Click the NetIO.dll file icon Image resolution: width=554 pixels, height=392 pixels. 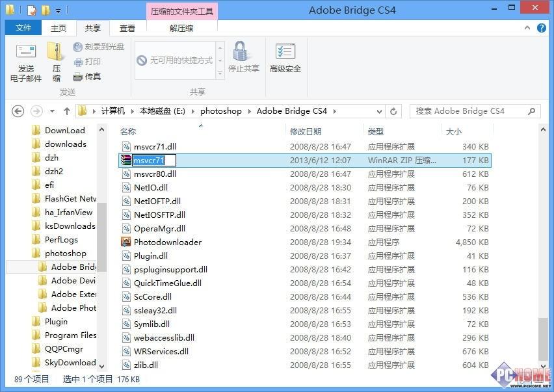126,187
